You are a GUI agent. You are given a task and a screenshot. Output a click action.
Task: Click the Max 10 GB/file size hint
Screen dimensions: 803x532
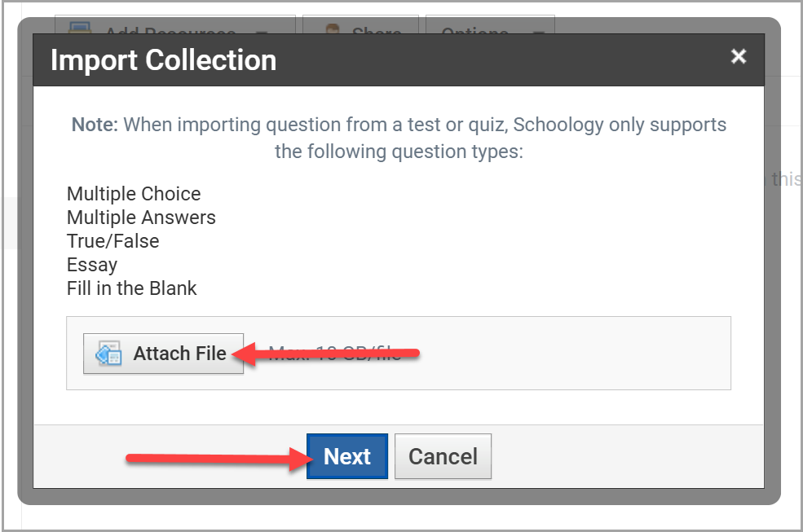335,353
